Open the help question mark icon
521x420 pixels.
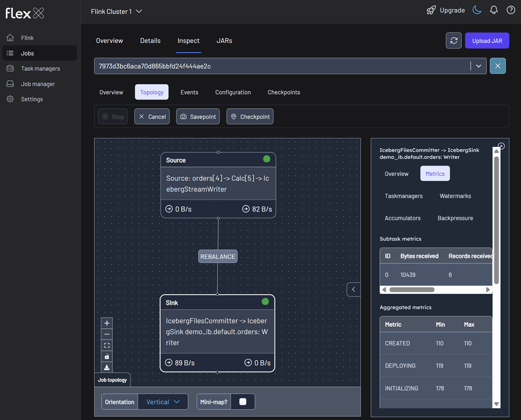(511, 10)
